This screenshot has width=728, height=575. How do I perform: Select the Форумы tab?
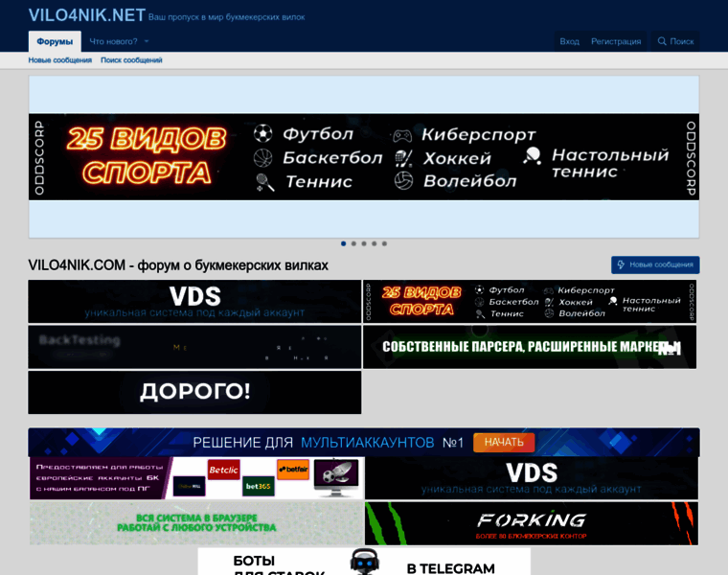[55, 41]
